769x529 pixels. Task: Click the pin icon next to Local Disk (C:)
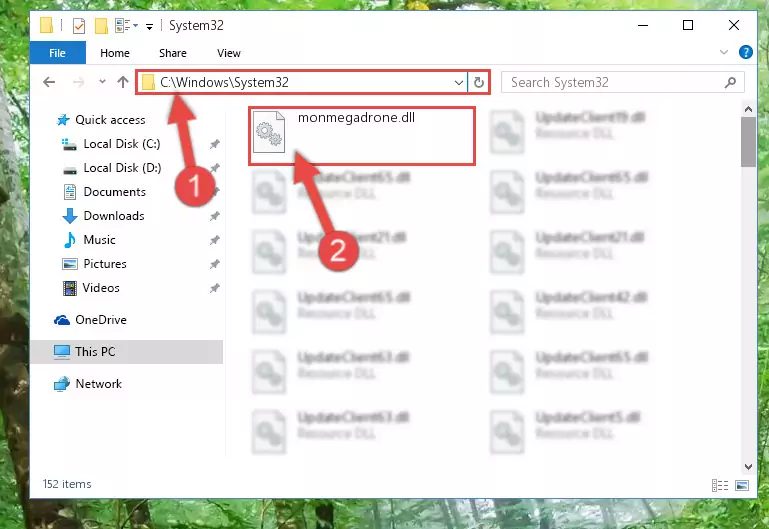(x=214, y=144)
